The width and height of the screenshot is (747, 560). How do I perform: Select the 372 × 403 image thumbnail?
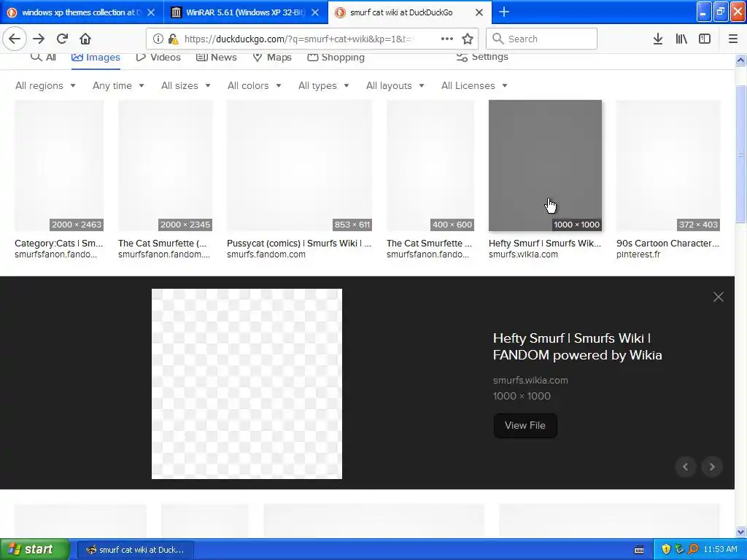click(x=668, y=166)
